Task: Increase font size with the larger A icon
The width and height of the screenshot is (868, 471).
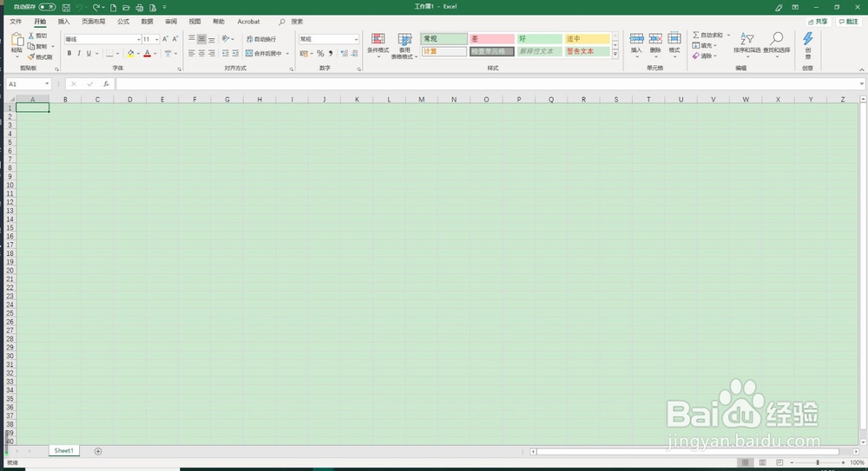Action: (165, 39)
